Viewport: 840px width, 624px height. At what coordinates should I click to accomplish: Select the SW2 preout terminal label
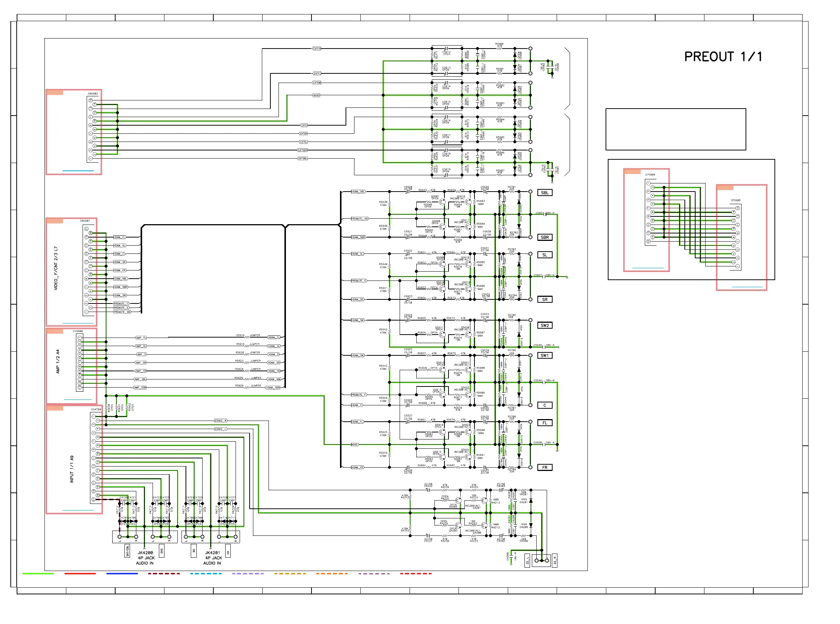[x=544, y=325]
